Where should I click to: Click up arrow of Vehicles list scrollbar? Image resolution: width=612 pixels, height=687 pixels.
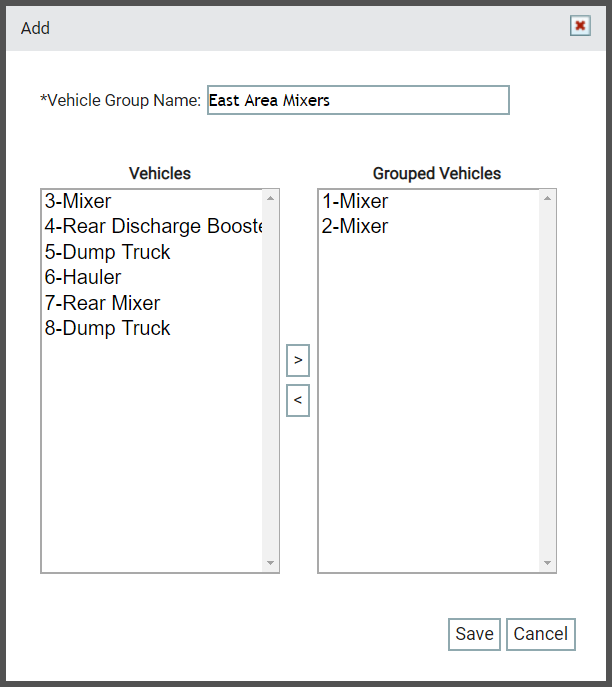270,198
